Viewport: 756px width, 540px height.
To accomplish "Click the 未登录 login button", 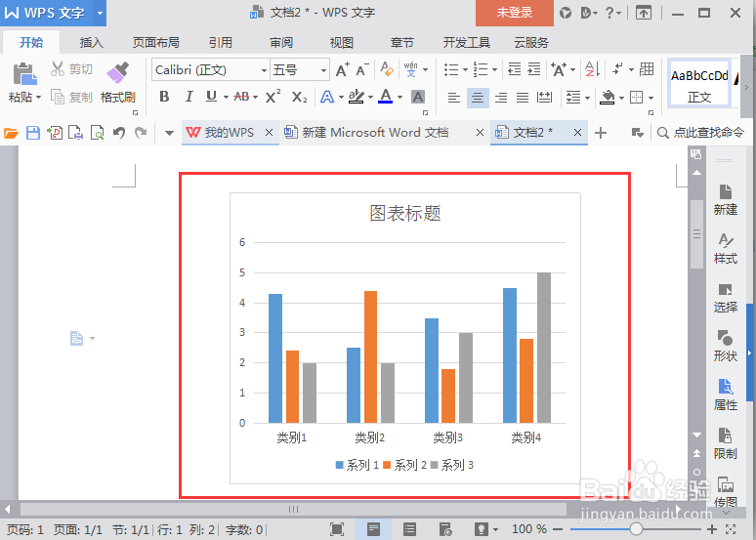I will [x=515, y=13].
